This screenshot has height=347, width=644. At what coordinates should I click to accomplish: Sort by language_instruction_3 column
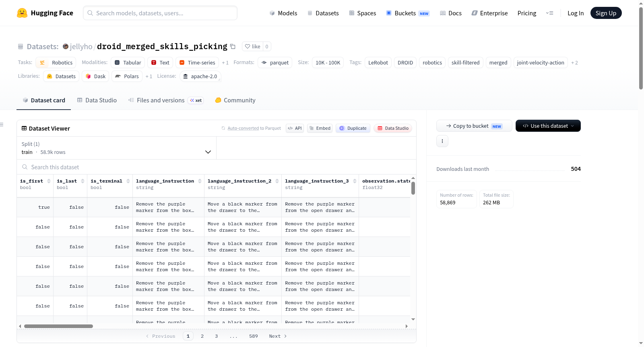355,181
